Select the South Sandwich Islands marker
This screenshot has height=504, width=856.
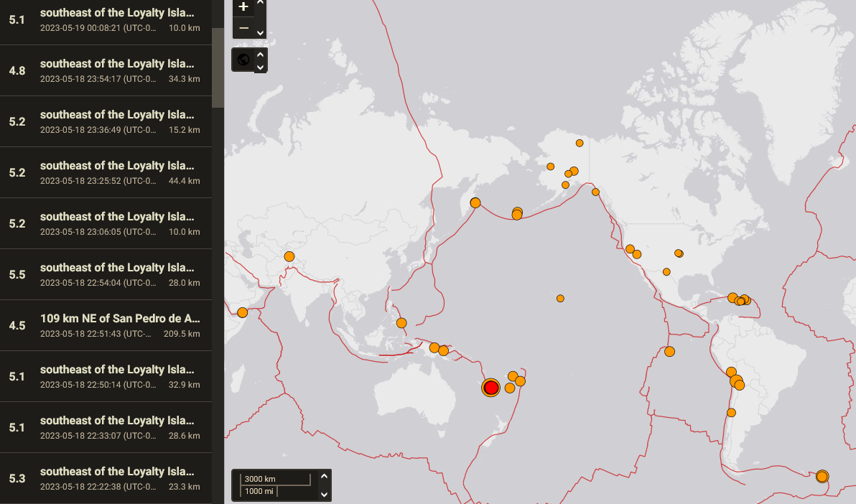coord(822,477)
